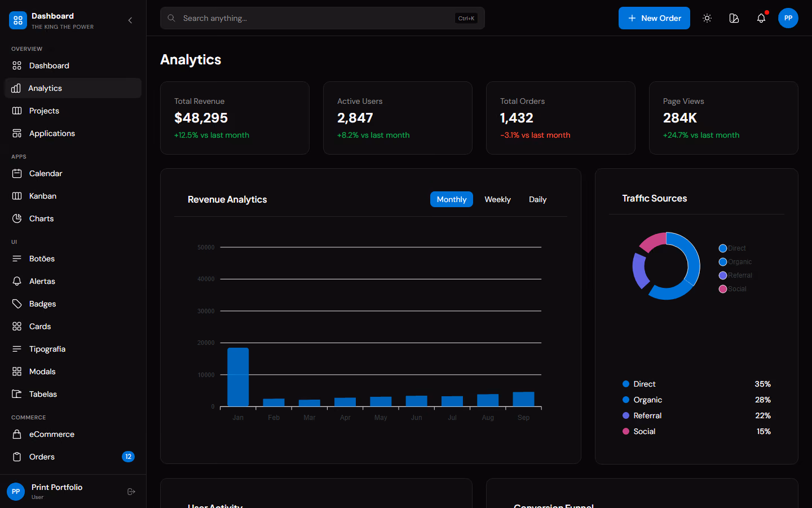Image resolution: width=812 pixels, height=508 pixels.
Task: Click the Print Portfolio user name
Action: [57, 487]
